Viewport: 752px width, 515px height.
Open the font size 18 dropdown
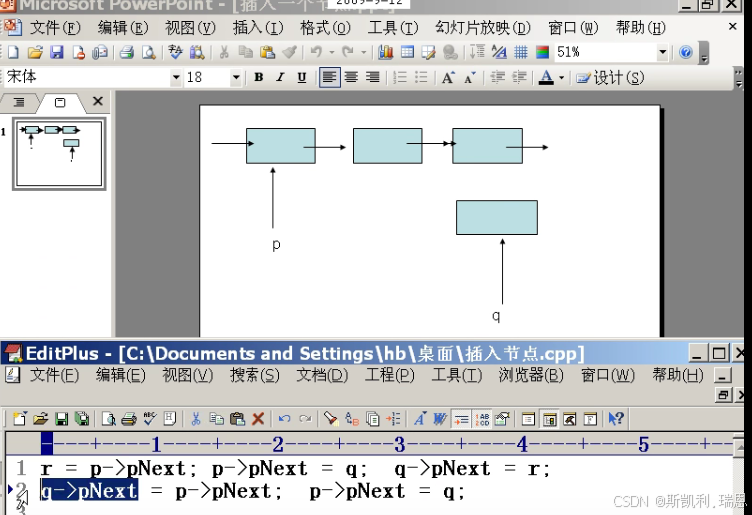pyautogui.click(x=235, y=77)
